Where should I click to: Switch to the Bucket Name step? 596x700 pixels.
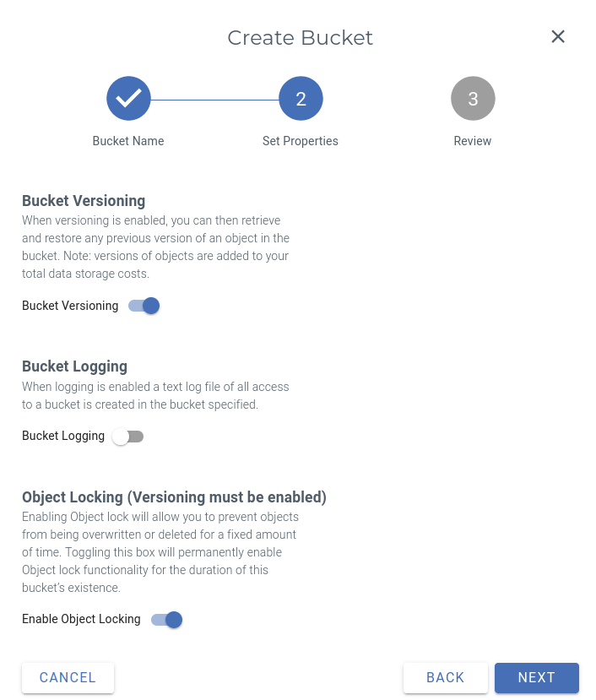point(128,141)
